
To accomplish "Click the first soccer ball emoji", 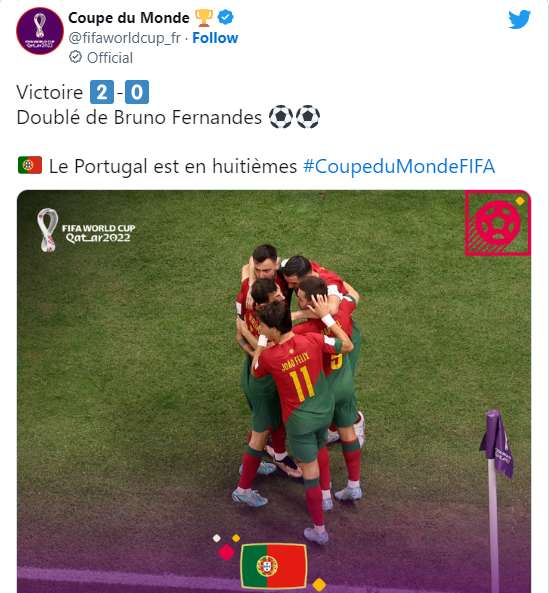I will tap(281, 117).
